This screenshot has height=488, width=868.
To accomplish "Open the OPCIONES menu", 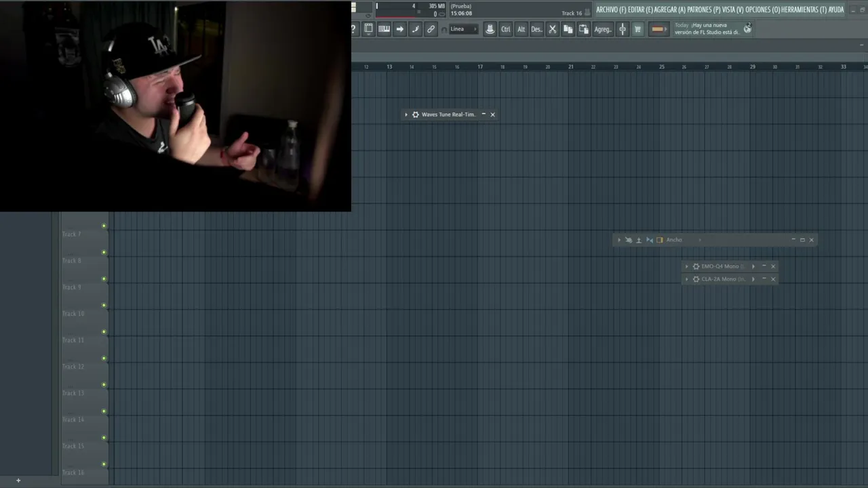I will click(763, 9).
